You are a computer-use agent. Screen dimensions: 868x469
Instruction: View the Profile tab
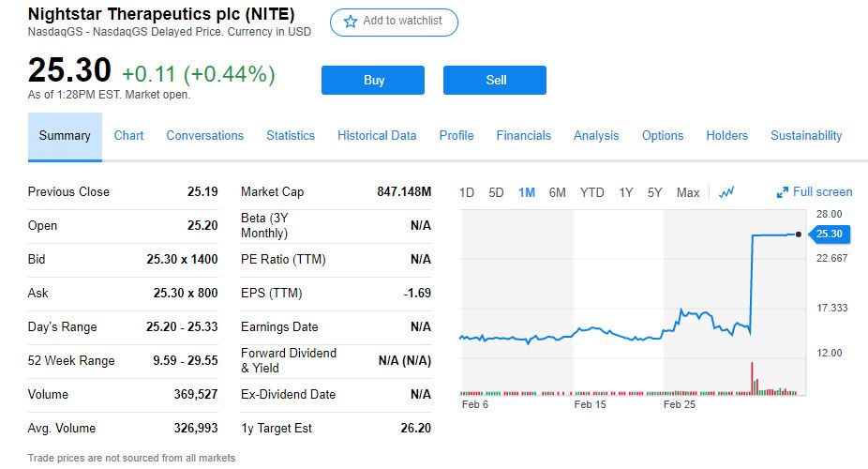[456, 136]
